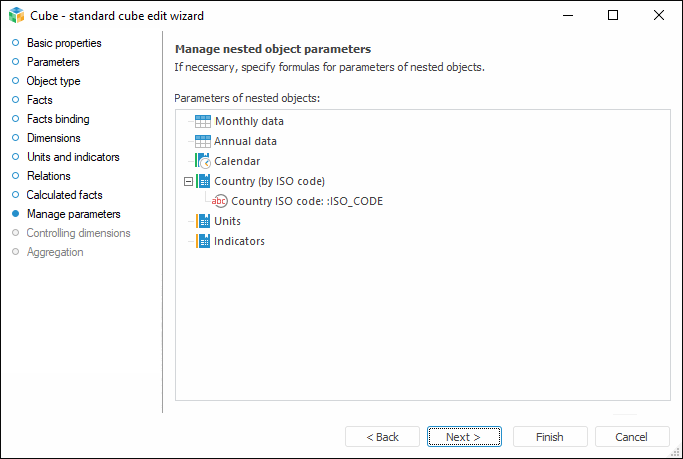Viewport: 683px width, 459px height.
Task: Select the Relations step radio marker
Action: coord(15,176)
